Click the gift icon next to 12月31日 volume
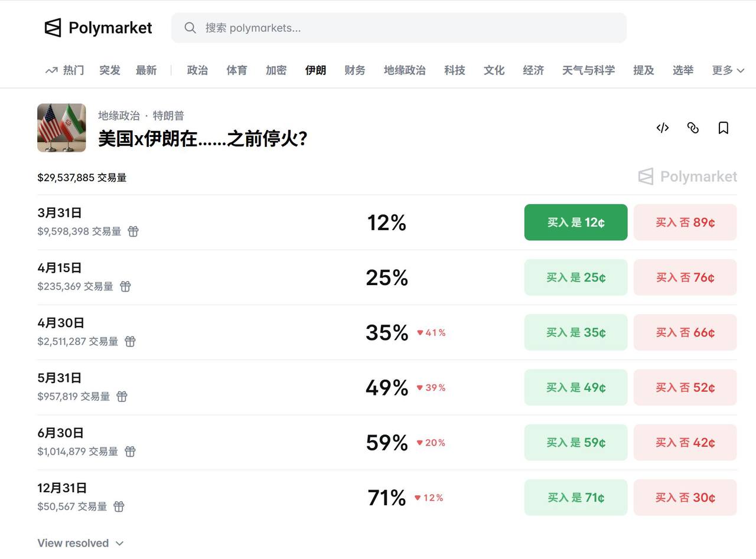Viewport: 756px width, 559px height. (119, 506)
